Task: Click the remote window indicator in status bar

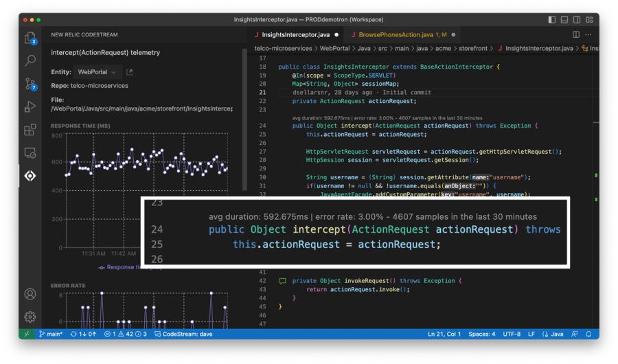Action: click(x=26, y=334)
